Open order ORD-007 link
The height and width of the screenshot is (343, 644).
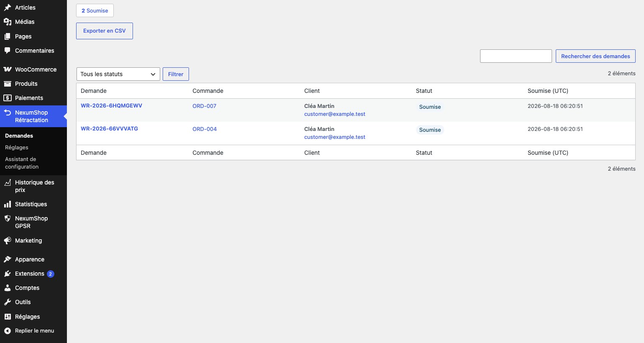coord(204,106)
